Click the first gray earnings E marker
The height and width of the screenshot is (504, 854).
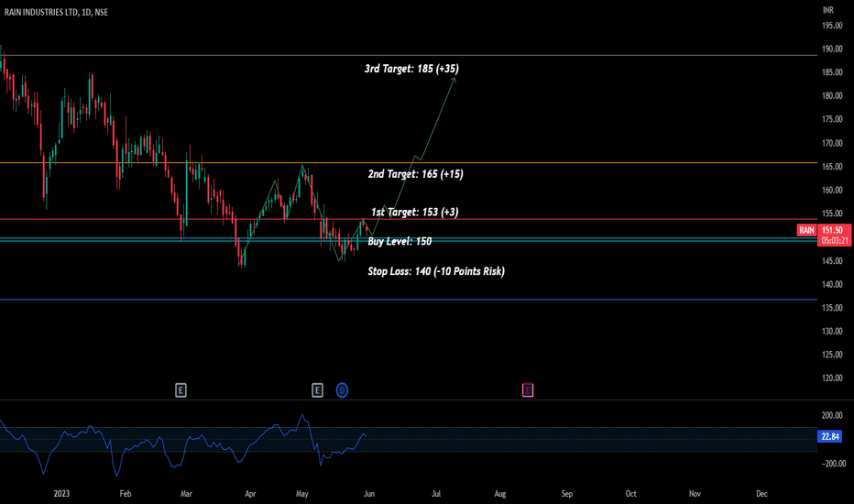181,390
